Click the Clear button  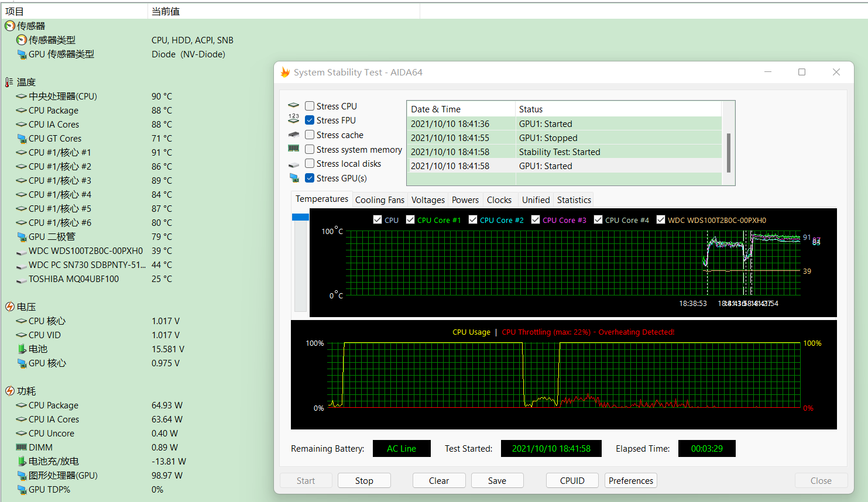click(x=439, y=480)
